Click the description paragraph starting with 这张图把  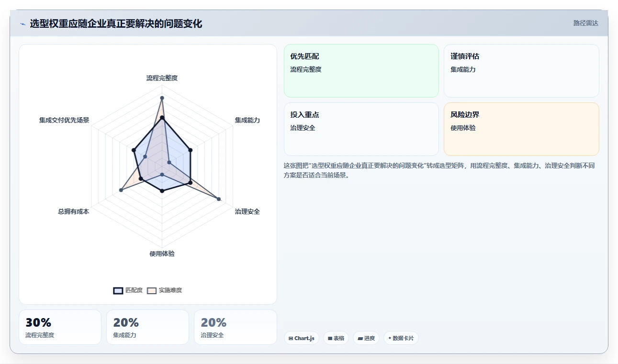click(x=440, y=170)
